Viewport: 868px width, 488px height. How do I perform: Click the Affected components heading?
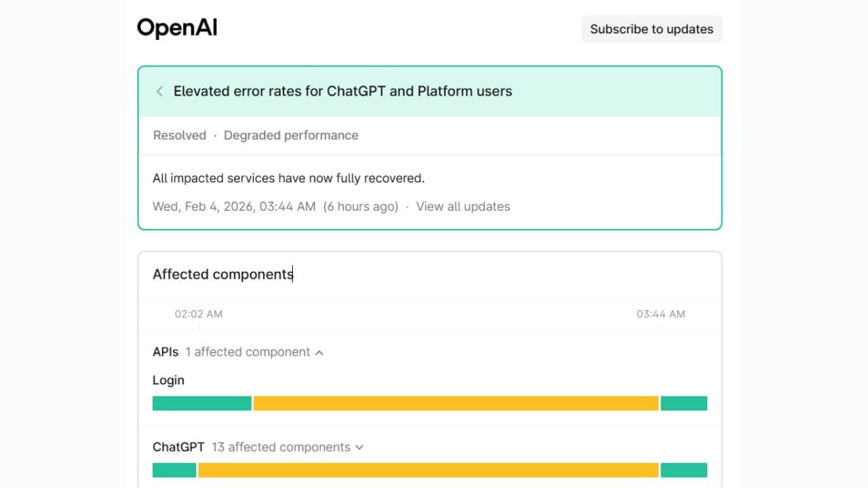[222, 274]
